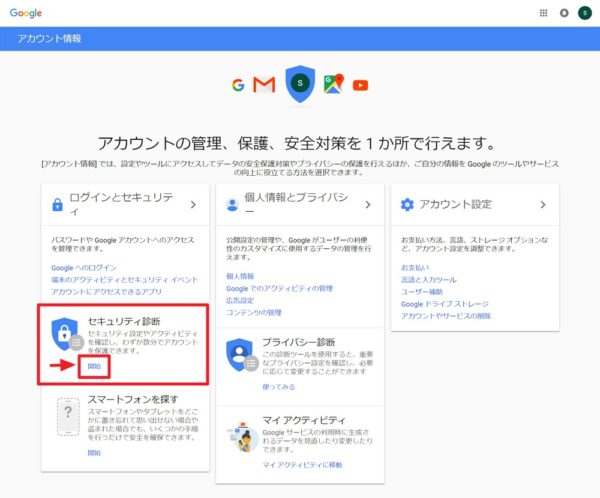Open the notifications icon in header
Image resolution: width=600 pixels, height=498 pixels.
564,13
